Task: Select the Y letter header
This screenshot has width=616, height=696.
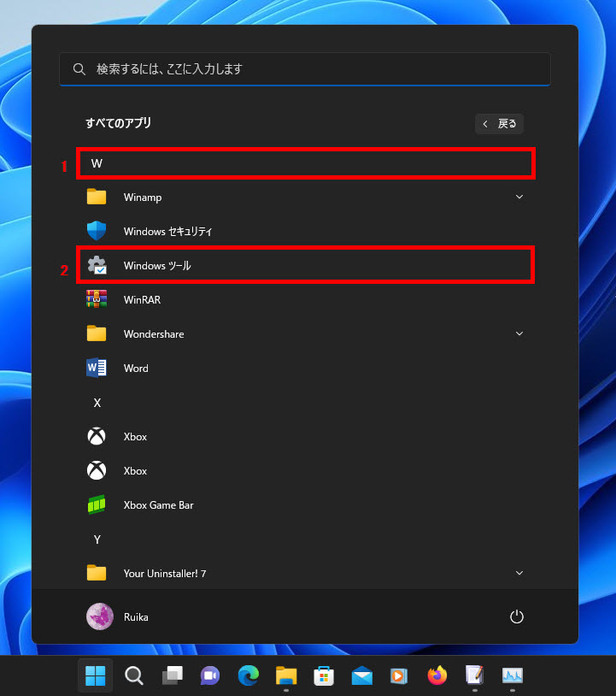Action: 97,540
